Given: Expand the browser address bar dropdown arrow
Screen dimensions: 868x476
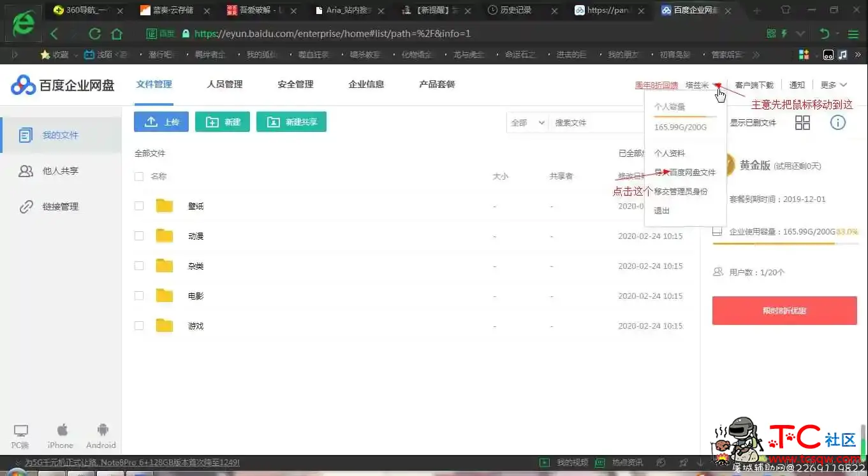Looking at the screenshot, I should (800, 34).
